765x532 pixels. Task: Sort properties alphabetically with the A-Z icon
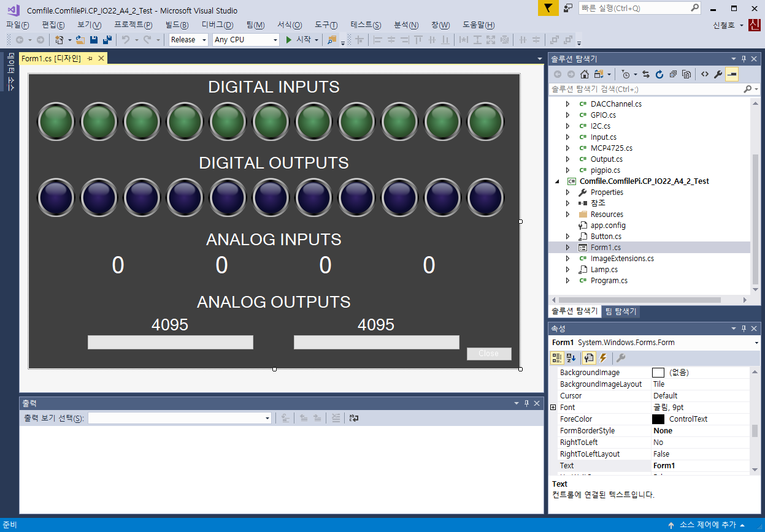571,358
